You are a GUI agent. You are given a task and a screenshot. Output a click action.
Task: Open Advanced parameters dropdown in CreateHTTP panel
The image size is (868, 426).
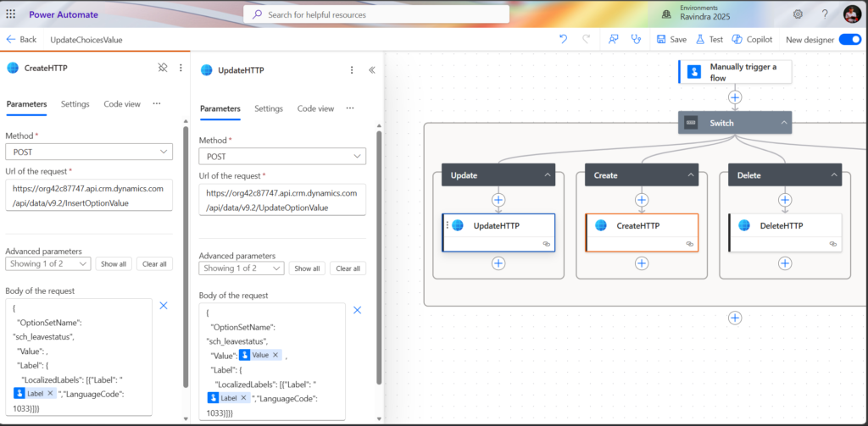pyautogui.click(x=48, y=264)
